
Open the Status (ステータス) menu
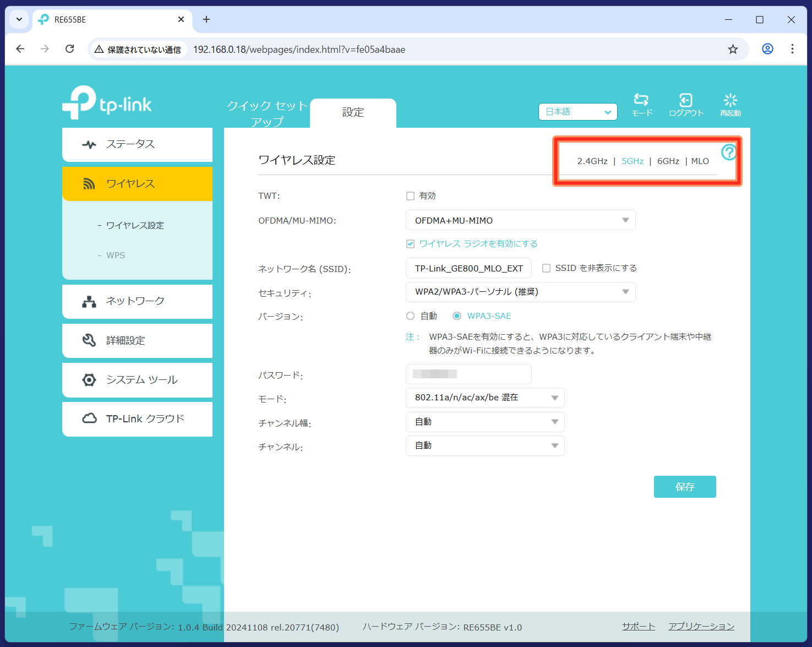[137, 145]
